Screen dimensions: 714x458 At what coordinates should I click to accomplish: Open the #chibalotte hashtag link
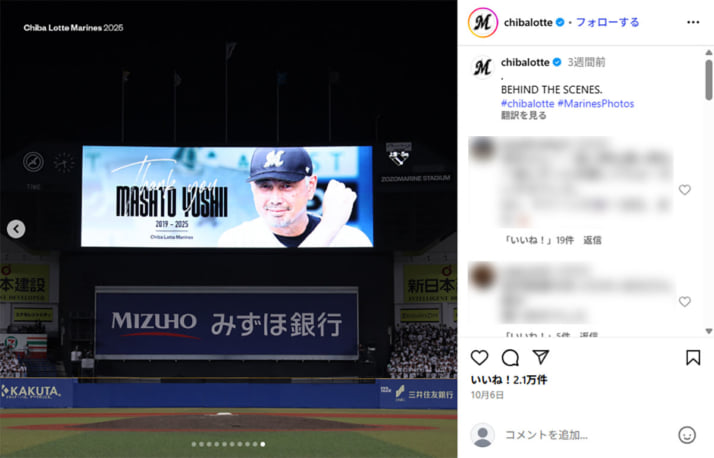pos(528,104)
